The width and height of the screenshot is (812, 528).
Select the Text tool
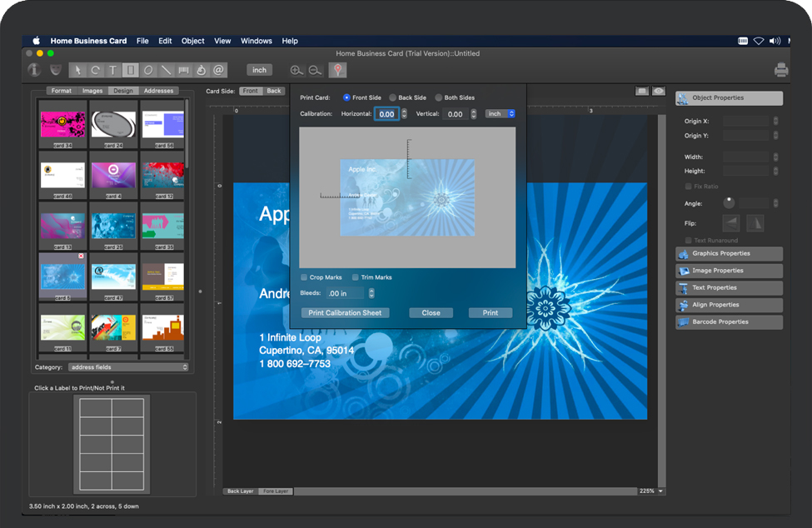pos(113,70)
